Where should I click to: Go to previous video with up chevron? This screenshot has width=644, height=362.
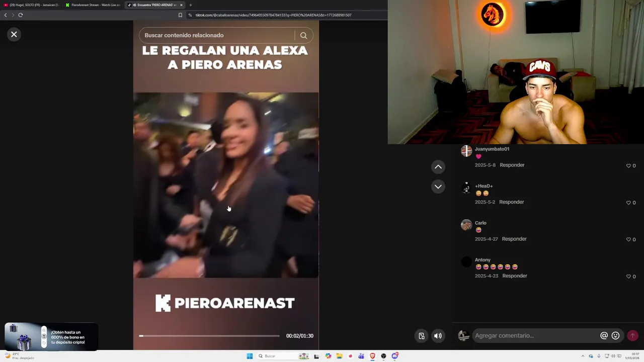(438, 167)
